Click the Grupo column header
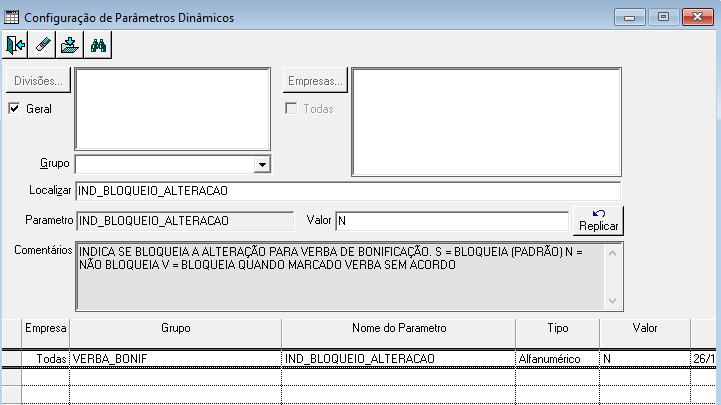 tap(176, 333)
